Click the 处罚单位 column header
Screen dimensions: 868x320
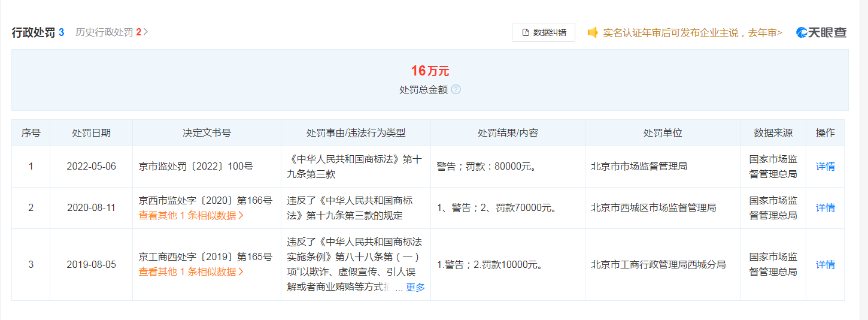click(x=662, y=133)
